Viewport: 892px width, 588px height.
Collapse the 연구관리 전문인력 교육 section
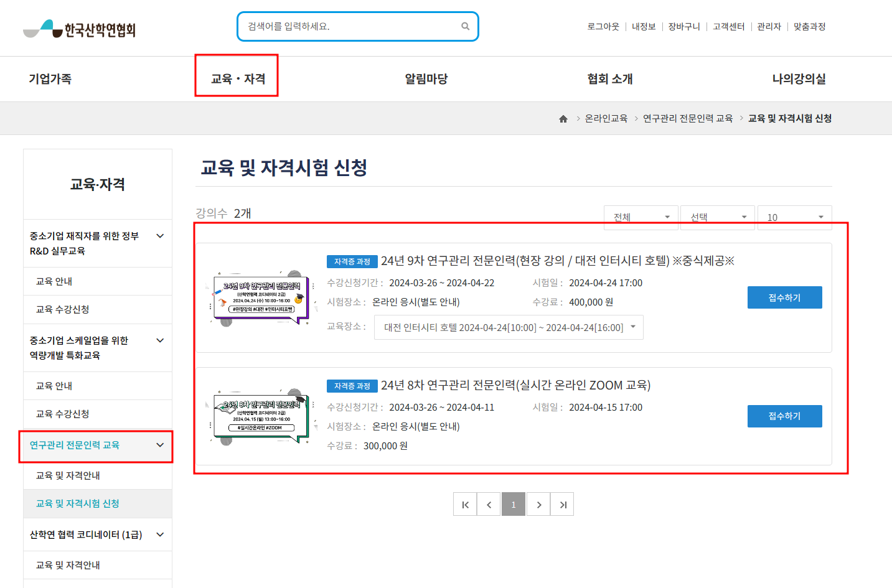coord(160,445)
